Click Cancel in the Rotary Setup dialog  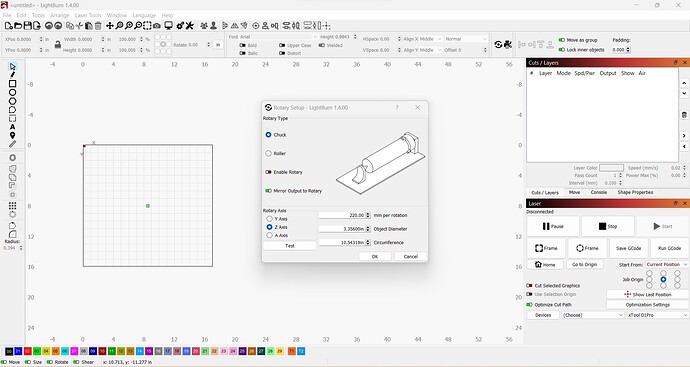click(411, 257)
